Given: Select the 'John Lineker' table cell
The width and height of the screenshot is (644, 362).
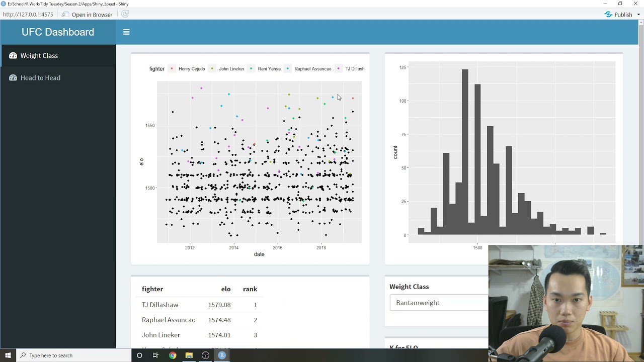Looking at the screenshot, I should [161, 335].
